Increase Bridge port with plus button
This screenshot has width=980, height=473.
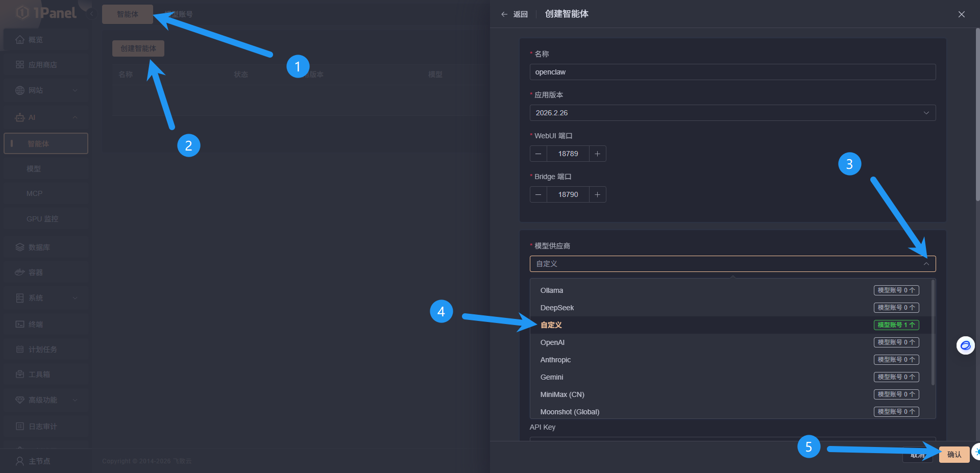[x=597, y=194]
